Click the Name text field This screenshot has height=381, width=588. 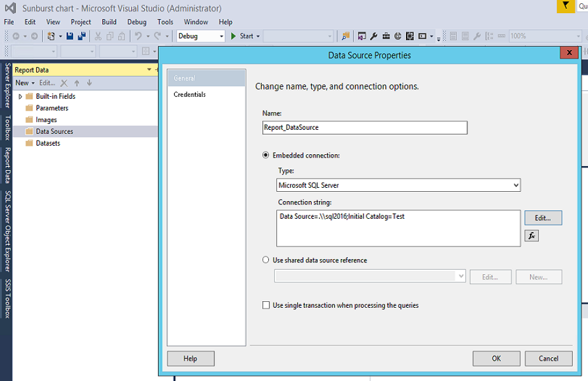click(x=365, y=128)
